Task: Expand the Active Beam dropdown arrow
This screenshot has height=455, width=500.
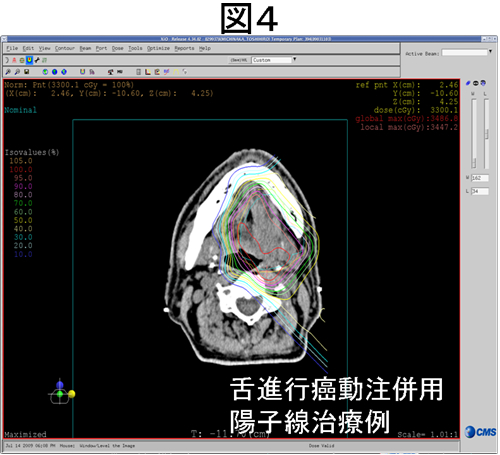Action: coord(490,51)
